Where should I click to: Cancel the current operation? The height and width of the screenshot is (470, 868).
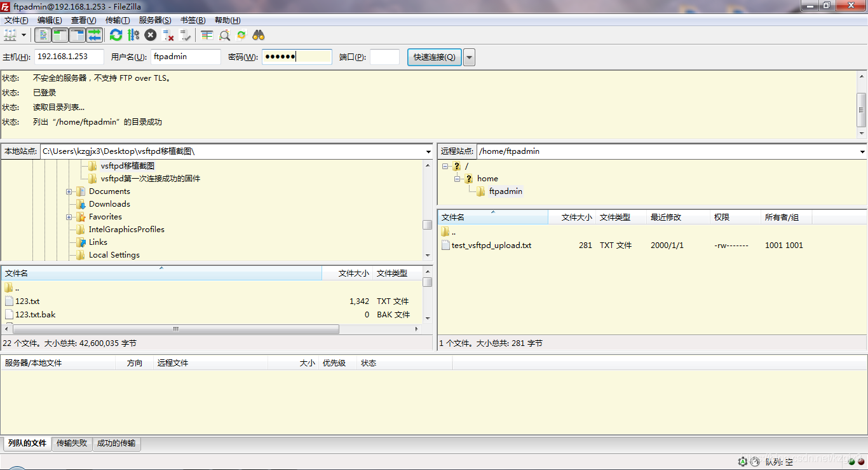[151, 35]
